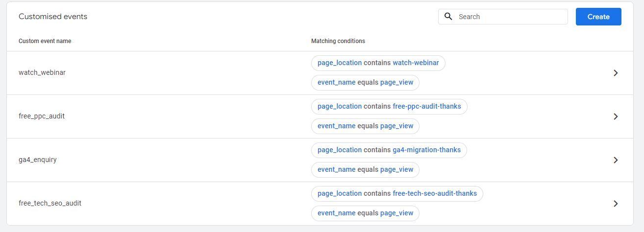Click the 'page_location contains free-tech-seo-audit-thanks' chip
This screenshot has width=644, height=232.
tap(397, 193)
